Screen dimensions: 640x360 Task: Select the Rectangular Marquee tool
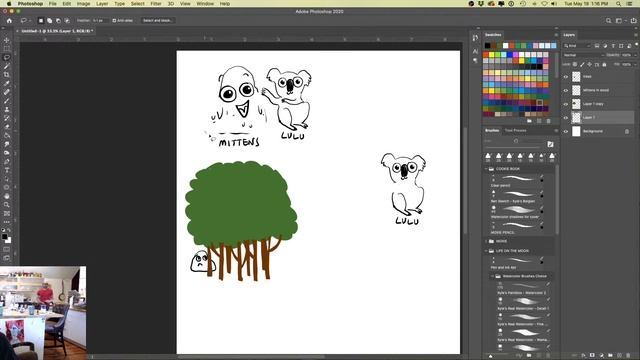point(7,49)
